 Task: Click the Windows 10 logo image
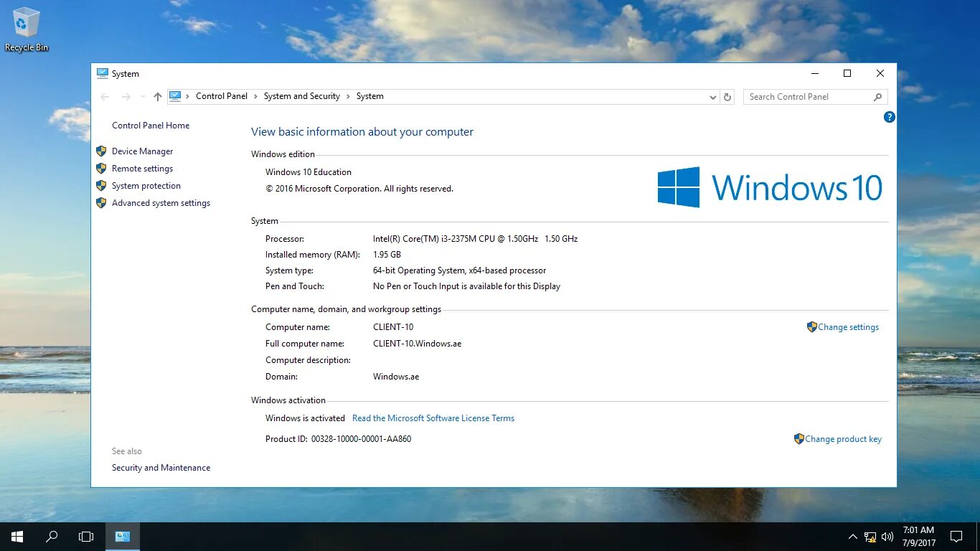tap(770, 187)
